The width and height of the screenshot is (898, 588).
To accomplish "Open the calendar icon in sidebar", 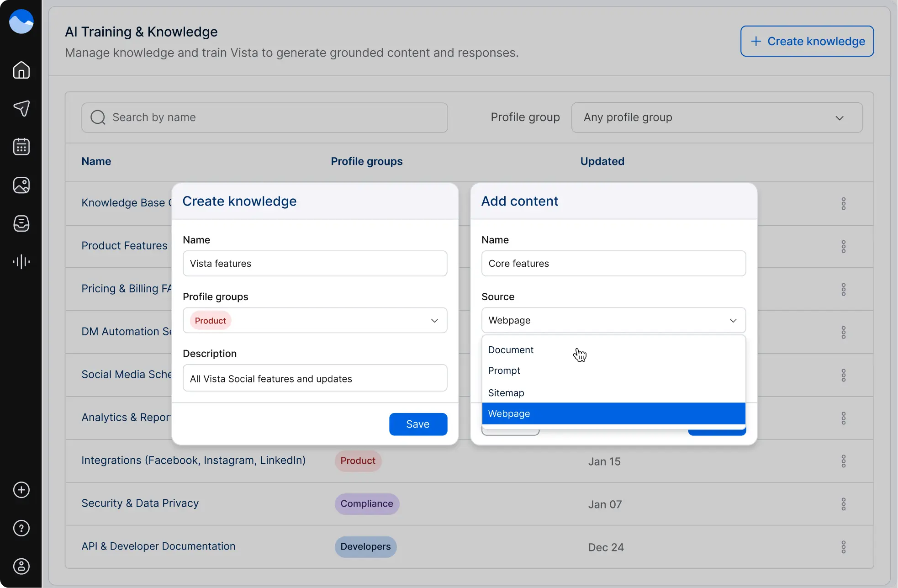I will (21, 147).
